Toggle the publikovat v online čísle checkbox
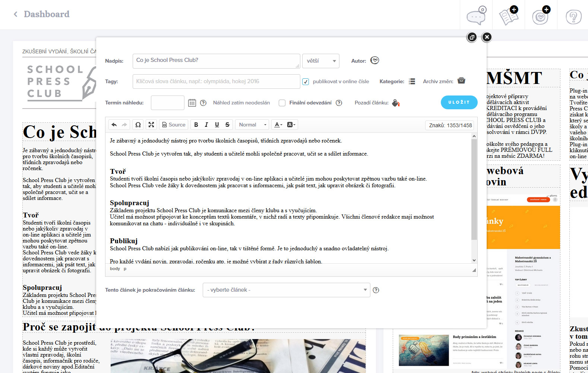The image size is (588, 373). pyautogui.click(x=306, y=82)
